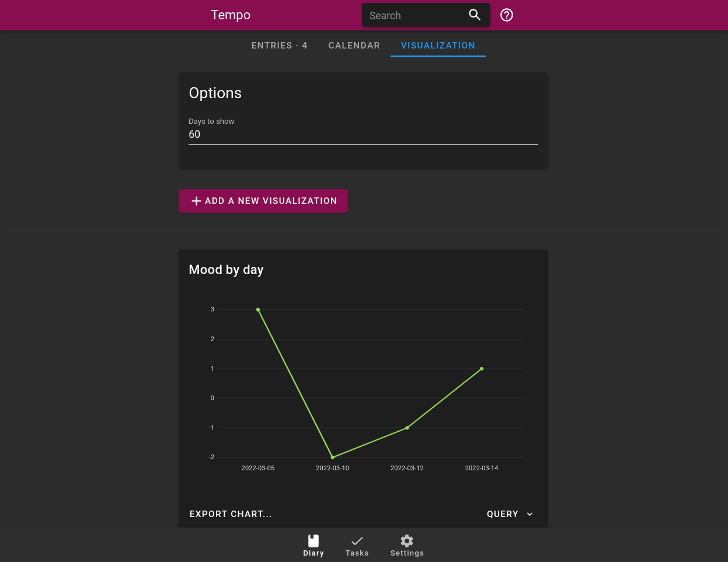
Task: Switch to the Entries · 4 tab
Action: pos(279,46)
